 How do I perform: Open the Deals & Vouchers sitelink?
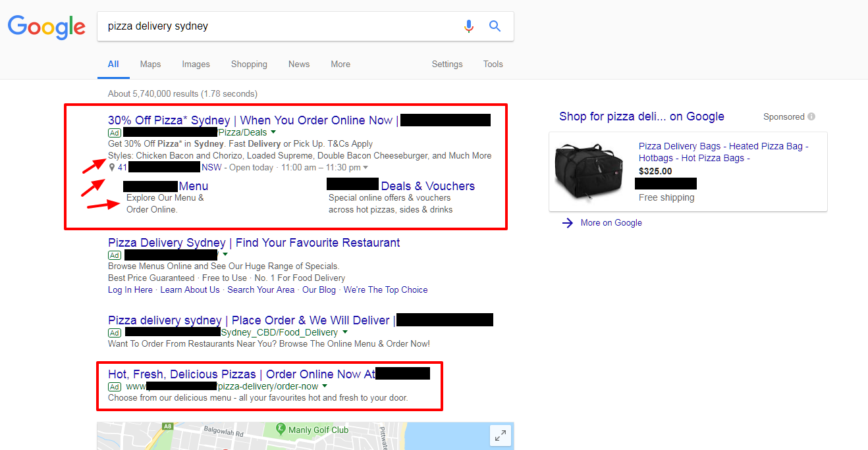[427, 186]
